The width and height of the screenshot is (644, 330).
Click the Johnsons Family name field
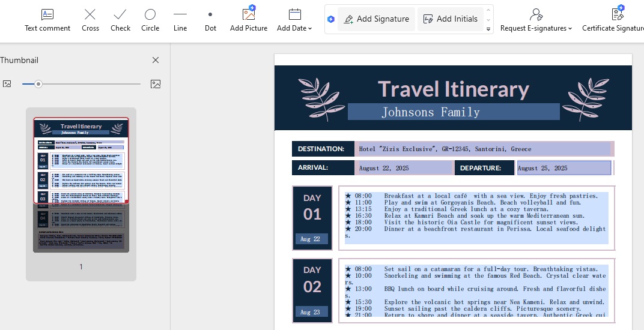click(454, 112)
